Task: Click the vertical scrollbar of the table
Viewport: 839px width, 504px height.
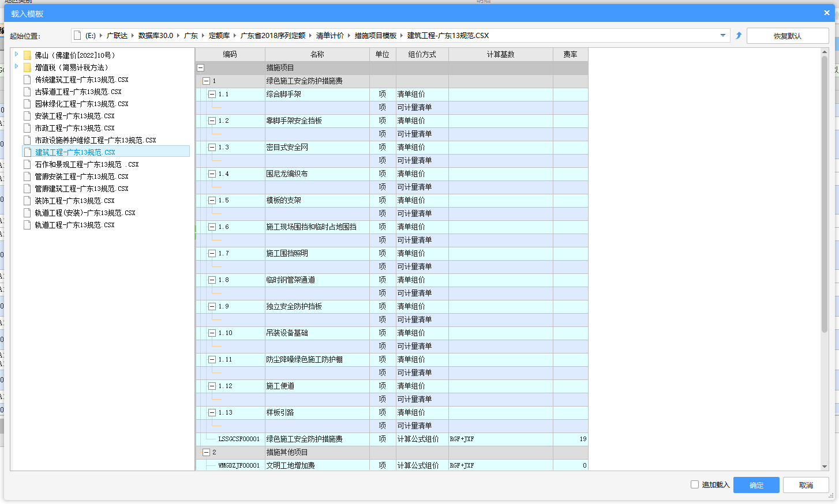Action: click(x=825, y=194)
